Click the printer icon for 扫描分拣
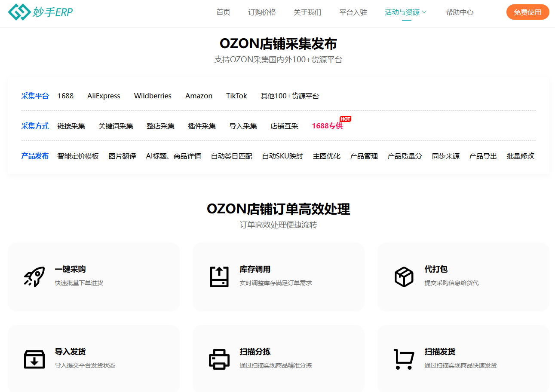The width and height of the screenshot is (555, 392). (219, 359)
